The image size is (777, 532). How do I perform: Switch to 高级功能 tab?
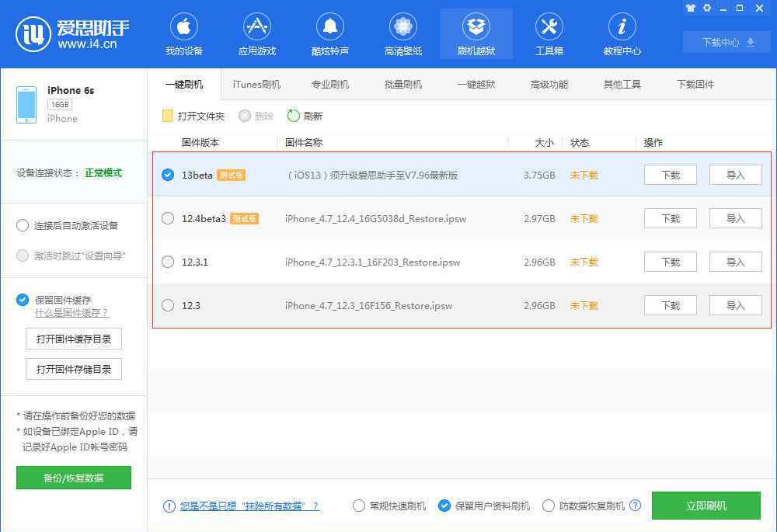(x=549, y=84)
